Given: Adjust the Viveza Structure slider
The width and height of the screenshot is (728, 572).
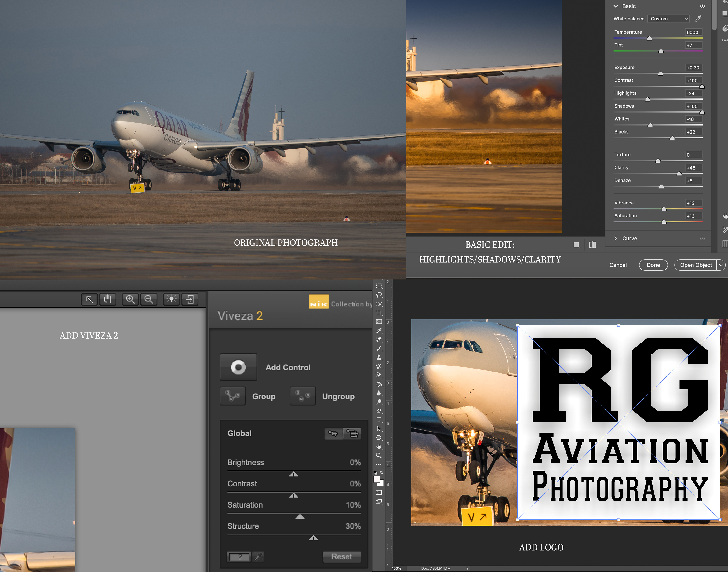Looking at the screenshot, I should pos(313,538).
